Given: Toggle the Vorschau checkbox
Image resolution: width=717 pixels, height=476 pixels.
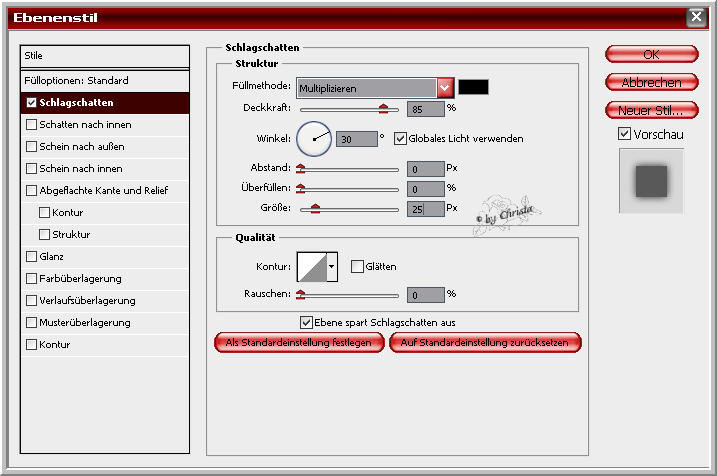Looking at the screenshot, I should [624, 134].
